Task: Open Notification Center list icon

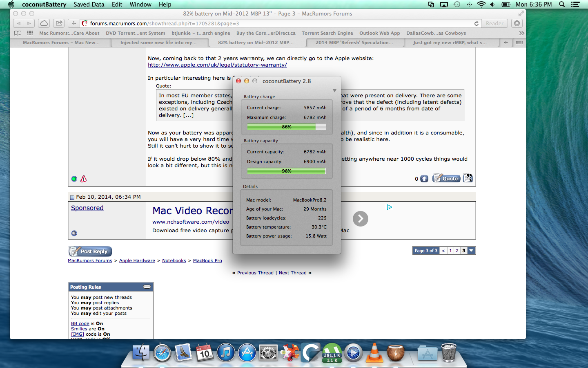Action: click(575, 4)
